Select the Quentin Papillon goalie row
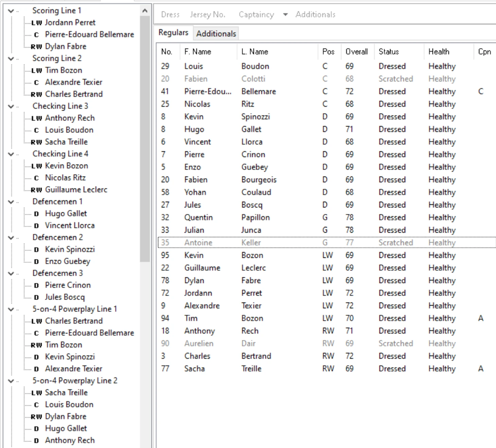Screen dimensions: 496x448 pos(327,217)
